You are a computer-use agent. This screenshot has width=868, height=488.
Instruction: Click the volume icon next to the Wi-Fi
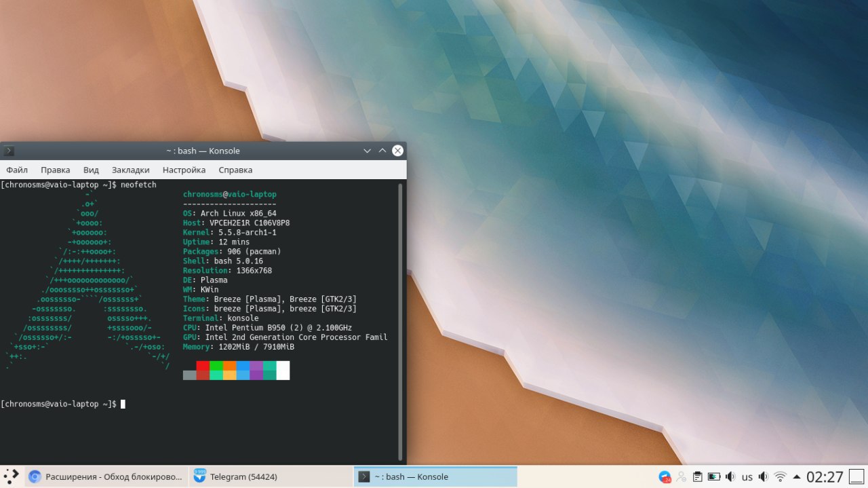pyautogui.click(x=764, y=476)
